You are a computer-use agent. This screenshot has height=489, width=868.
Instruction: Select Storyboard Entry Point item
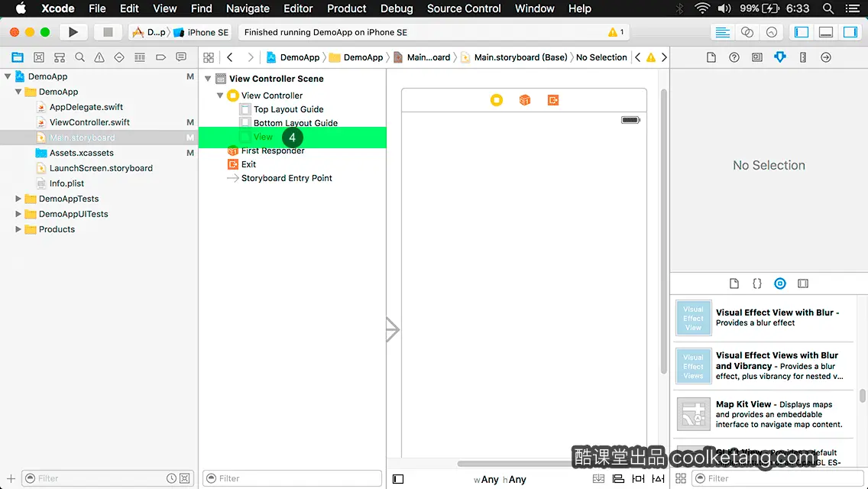(287, 178)
